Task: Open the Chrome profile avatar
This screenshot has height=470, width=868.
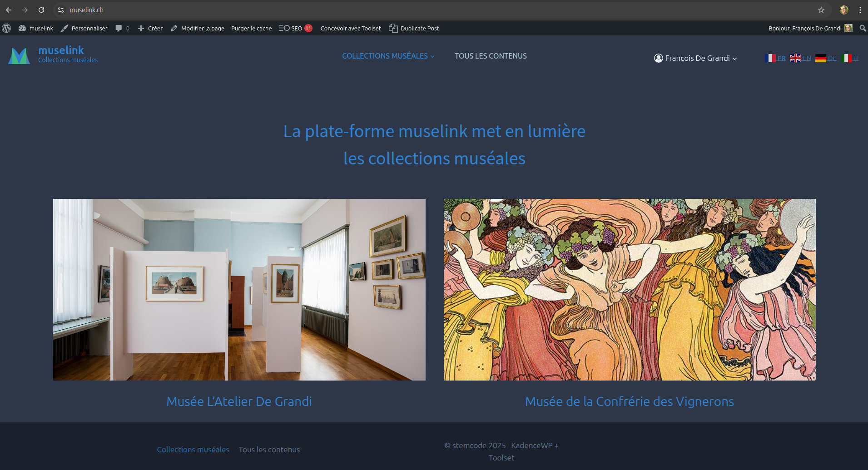Action: pos(844,10)
